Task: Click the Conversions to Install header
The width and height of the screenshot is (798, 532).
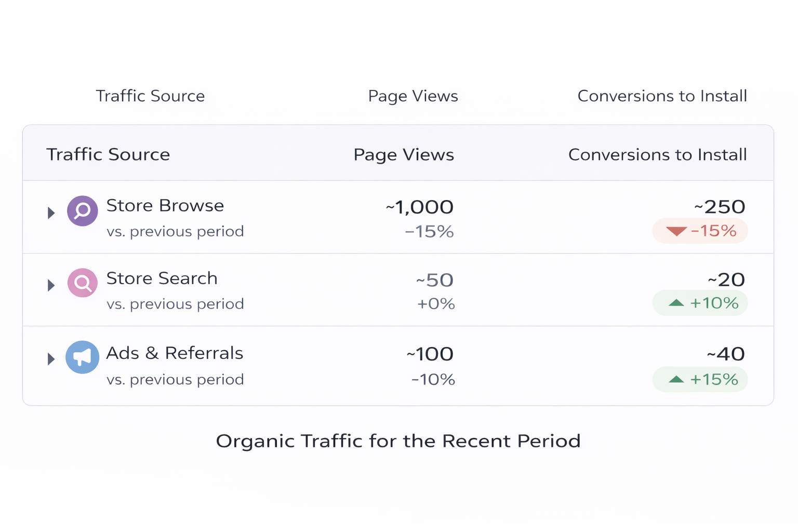Action: 657,154
